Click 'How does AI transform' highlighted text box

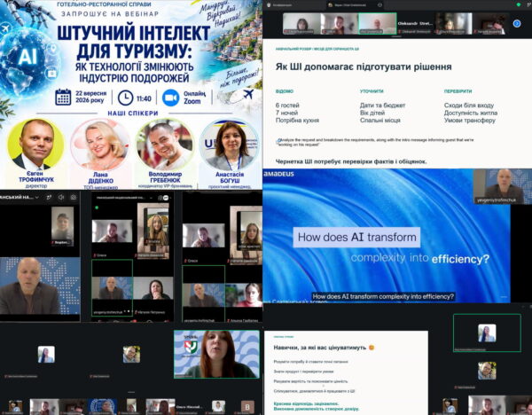pos(356,237)
